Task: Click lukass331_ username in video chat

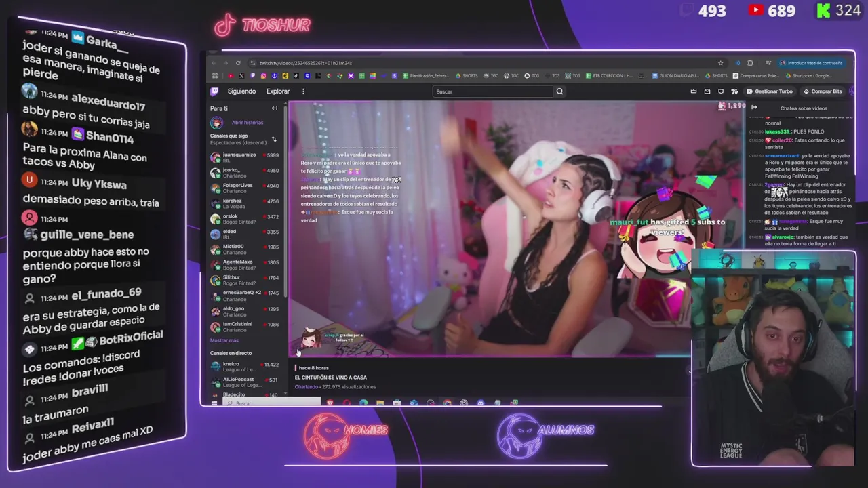Action: click(778, 132)
